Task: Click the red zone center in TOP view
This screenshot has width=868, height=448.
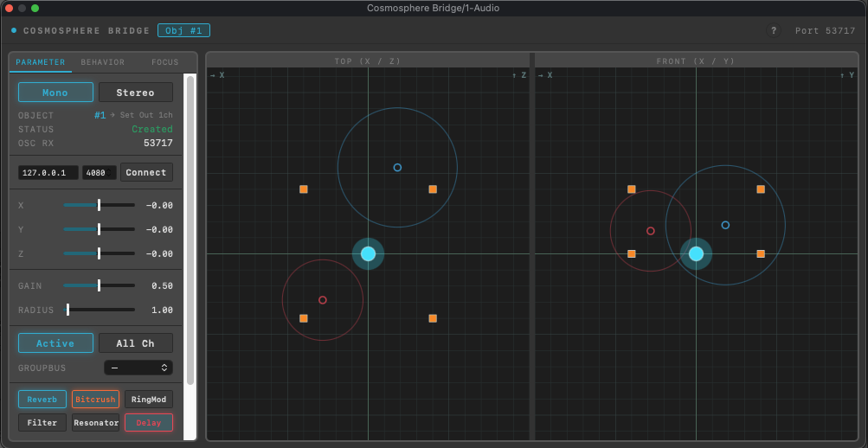Action: [x=323, y=300]
